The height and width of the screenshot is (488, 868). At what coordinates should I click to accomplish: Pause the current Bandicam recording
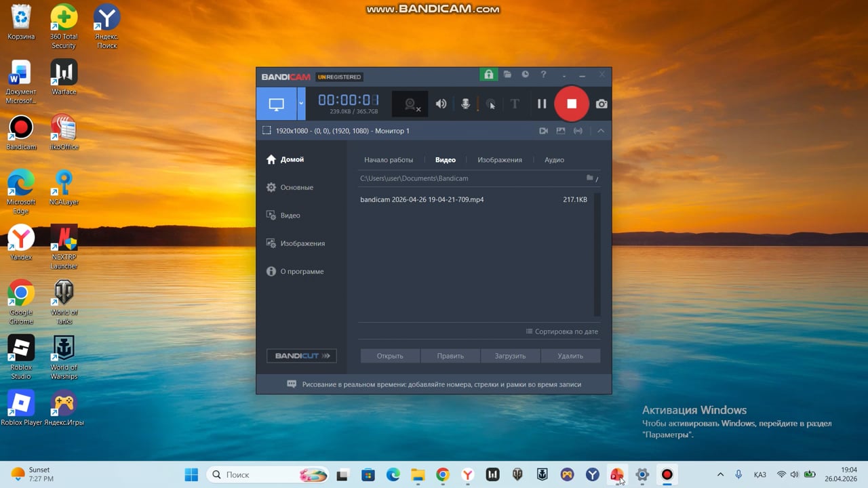(542, 104)
